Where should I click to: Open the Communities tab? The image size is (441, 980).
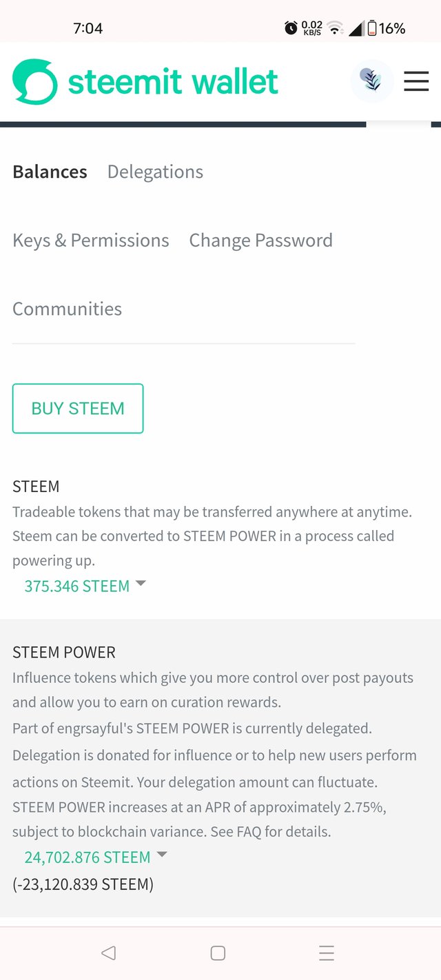coord(67,309)
